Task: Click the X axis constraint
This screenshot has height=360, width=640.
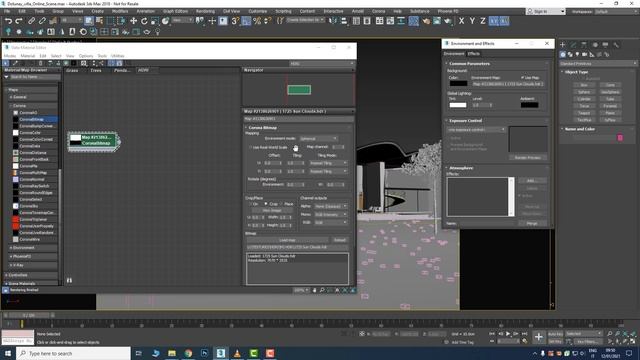Action: tap(461, 21)
